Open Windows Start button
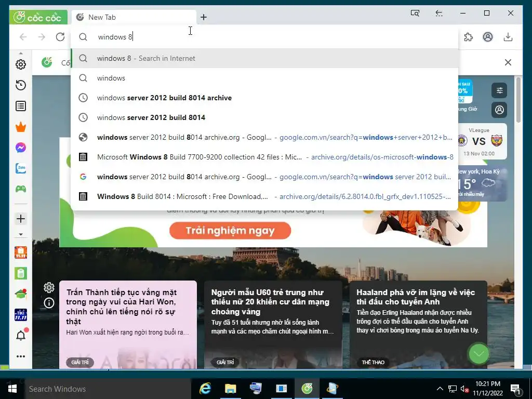The image size is (532, 399). point(12,389)
